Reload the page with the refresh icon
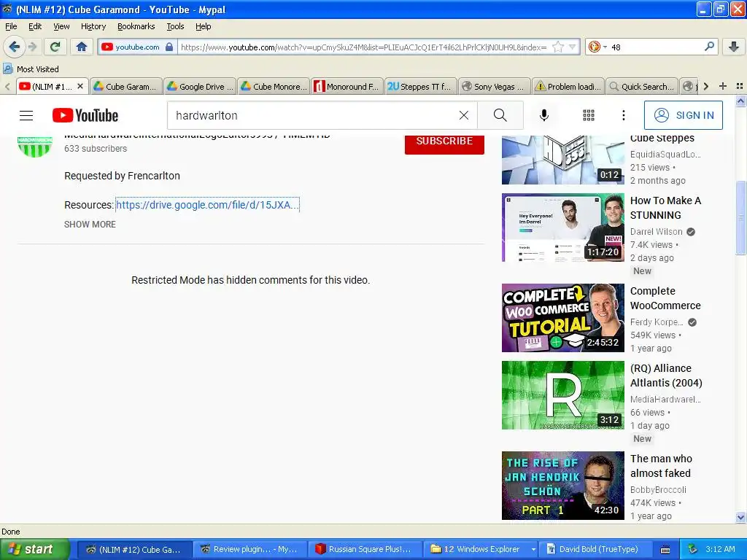 tap(55, 47)
